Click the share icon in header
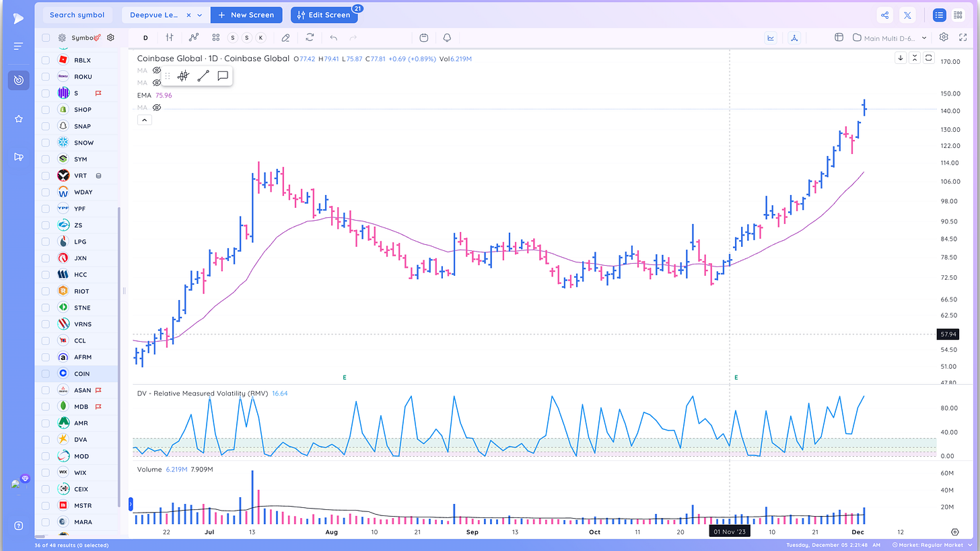This screenshot has height=551, width=980. tap(884, 15)
